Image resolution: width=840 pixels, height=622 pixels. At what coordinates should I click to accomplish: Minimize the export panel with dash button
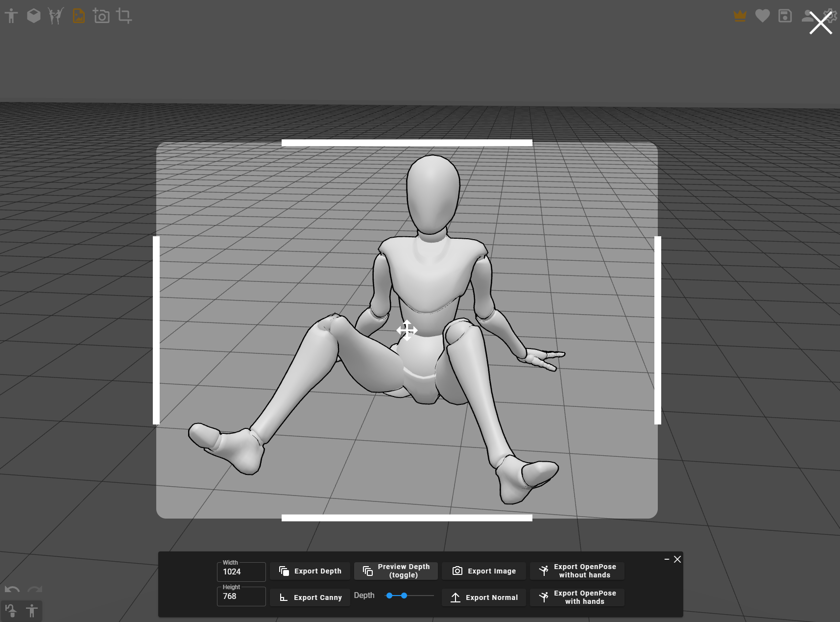click(667, 559)
